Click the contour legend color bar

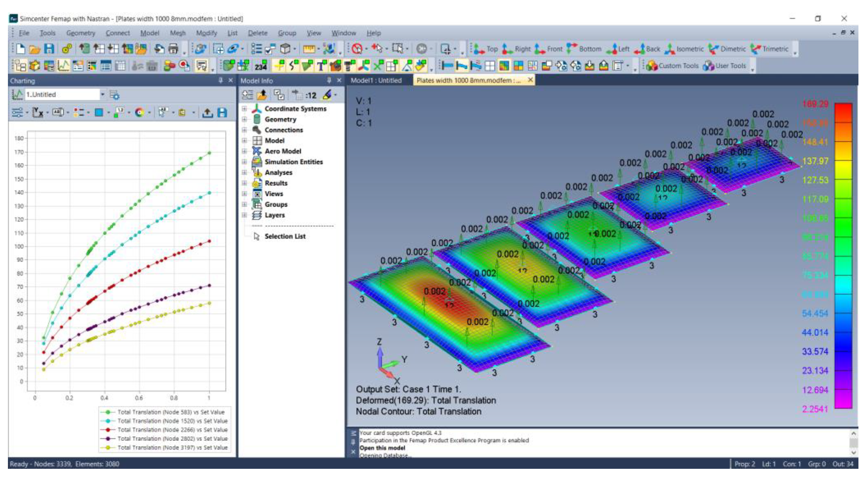(x=843, y=256)
